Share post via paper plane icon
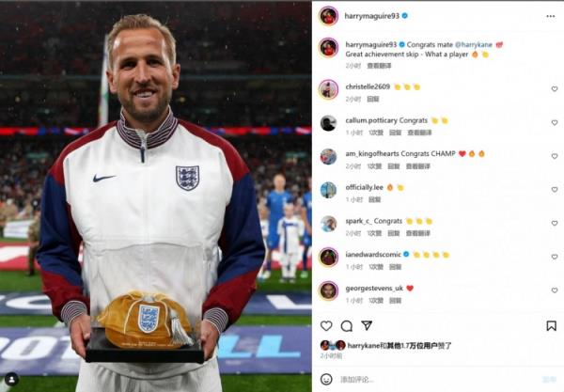This screenshot has height=392, width=564. [x=367, y=325]
